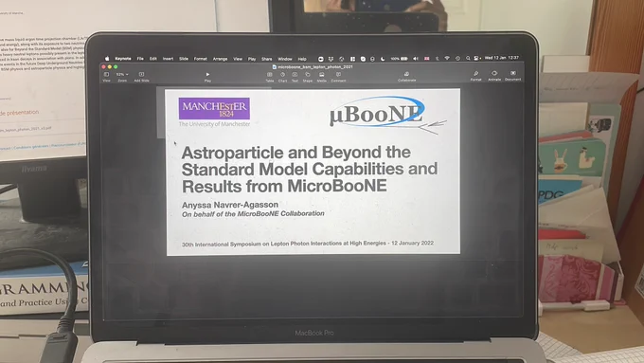Insert a Table from the toolbar

269,77
